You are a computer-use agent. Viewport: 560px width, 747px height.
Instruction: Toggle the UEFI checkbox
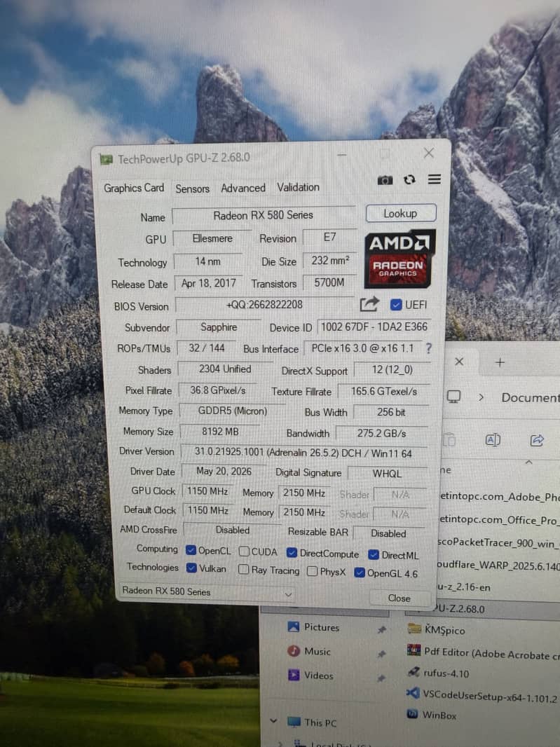(395, 305)
